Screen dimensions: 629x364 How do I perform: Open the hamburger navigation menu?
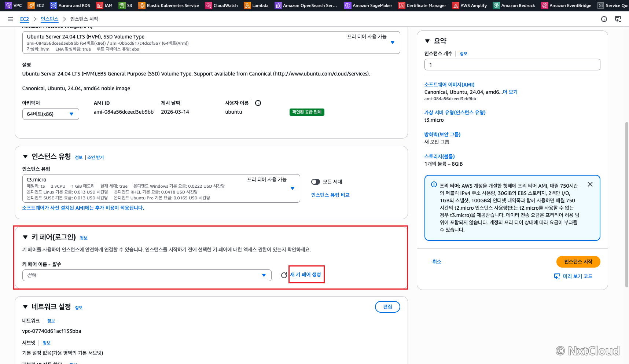pyautogui.click(x=10, y=19)
